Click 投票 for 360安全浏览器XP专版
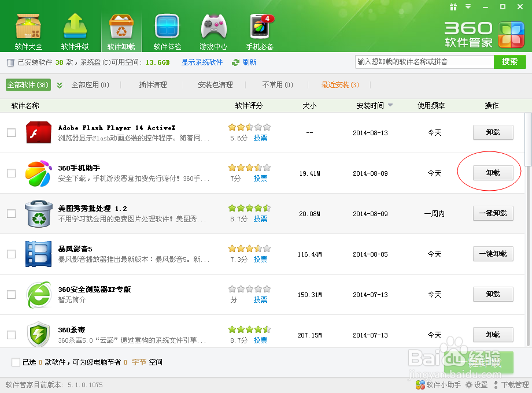The height and width of the screenshot is (393, 532). [x=260, y=300]
